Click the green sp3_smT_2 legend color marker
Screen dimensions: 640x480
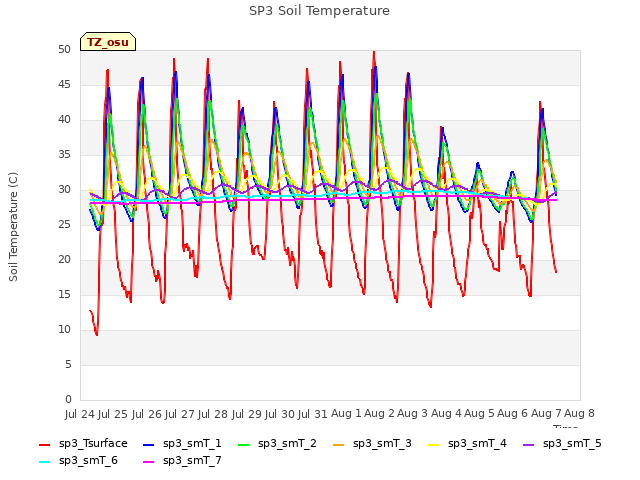pyautogui.click(x=244, y=444)
